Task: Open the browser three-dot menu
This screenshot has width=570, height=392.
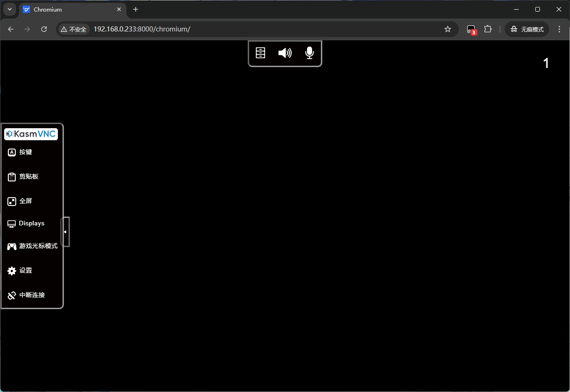Action: click(559, 29)
